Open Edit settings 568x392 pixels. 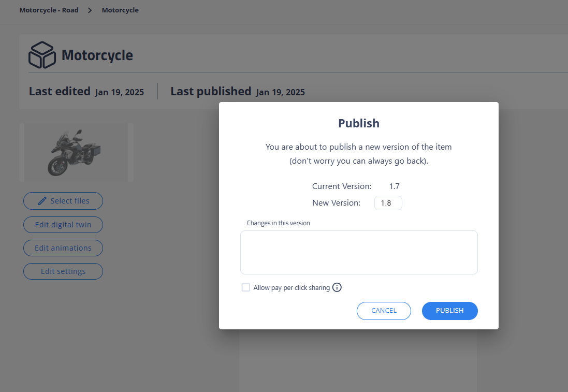[x=63, y=271]
